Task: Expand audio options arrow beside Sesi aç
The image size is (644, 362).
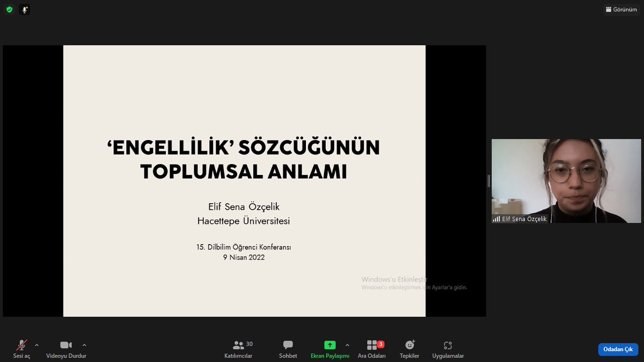Action: click(36, 345)
